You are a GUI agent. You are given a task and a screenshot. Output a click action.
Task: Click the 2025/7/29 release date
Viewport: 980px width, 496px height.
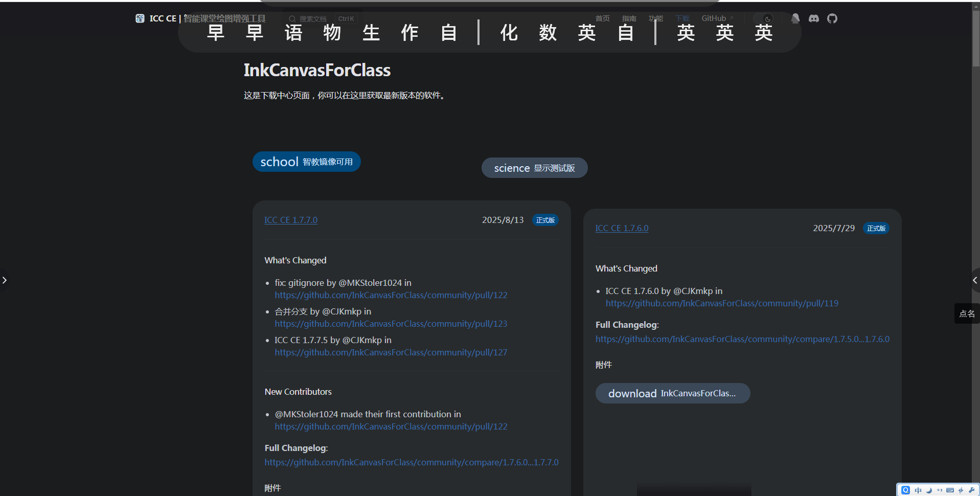[834, 228]
